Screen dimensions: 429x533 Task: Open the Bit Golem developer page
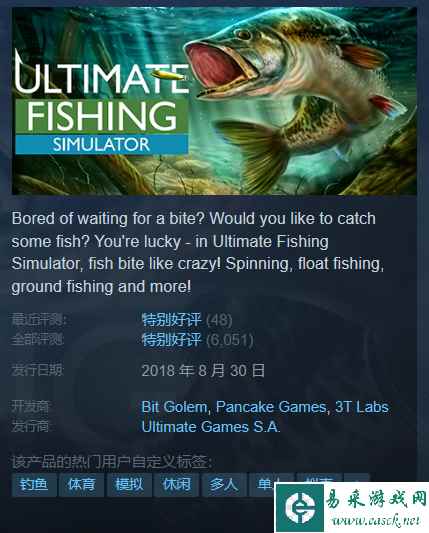[174, 407]
